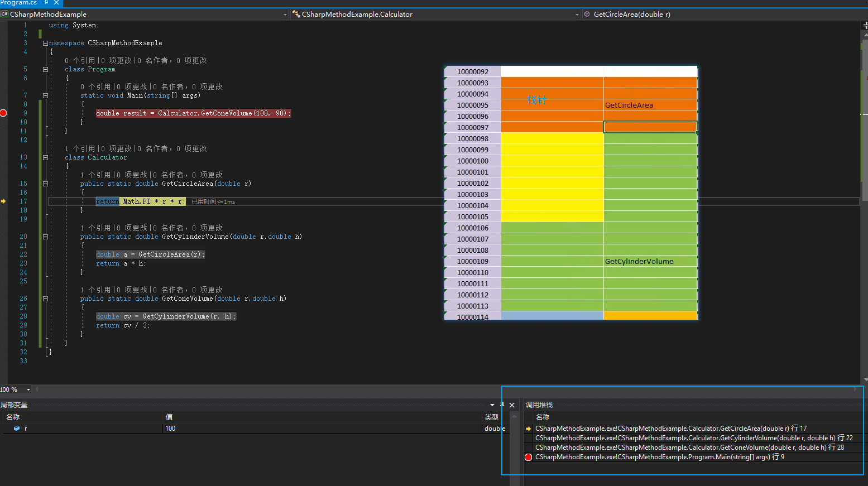
Task: Collapse the GetCylinderVolume method block
Action: pos(45,237)
